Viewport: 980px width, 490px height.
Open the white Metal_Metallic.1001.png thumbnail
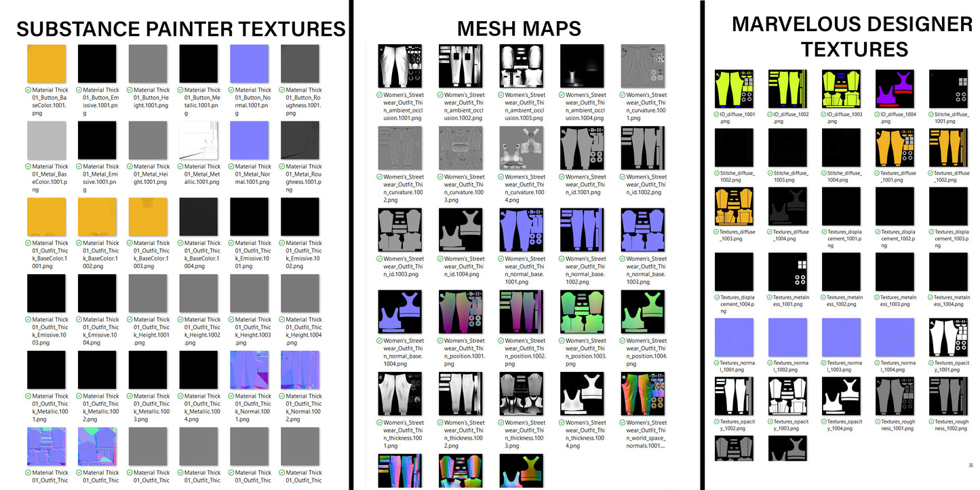[199, 140]
